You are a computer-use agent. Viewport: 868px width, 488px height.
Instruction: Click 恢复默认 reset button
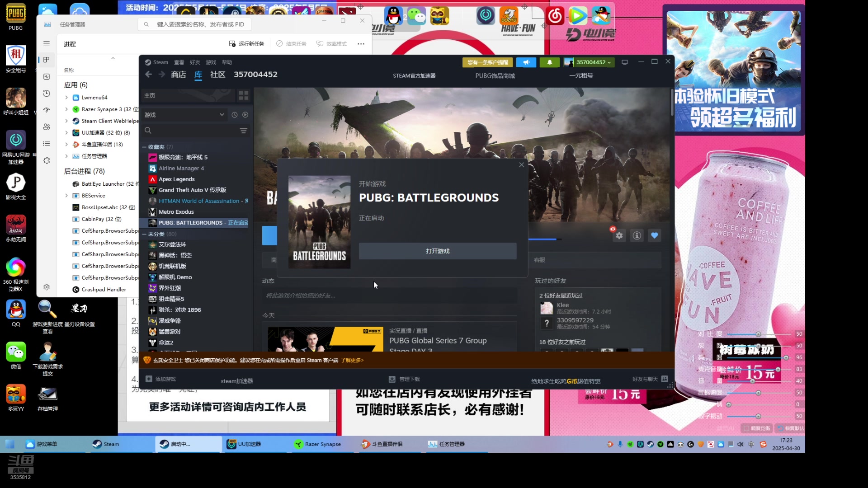click(x=790, y=428)
